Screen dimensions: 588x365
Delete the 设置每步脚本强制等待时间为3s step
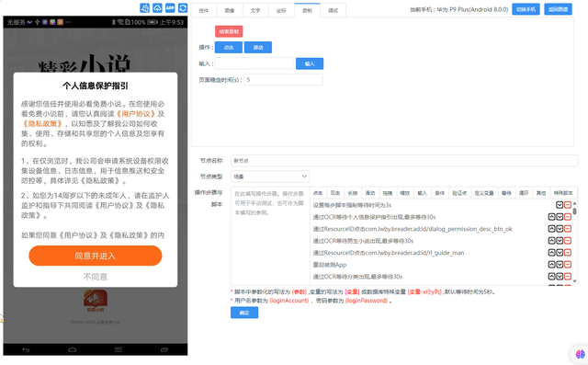click(x=568, y=205)
